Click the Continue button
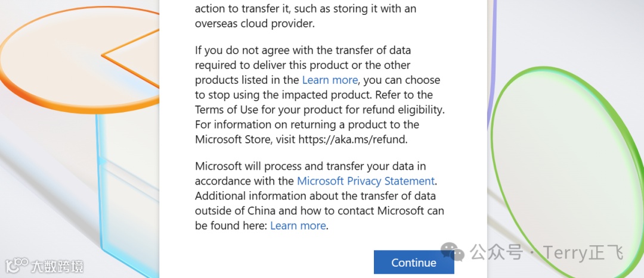The width and height of the screenshot is (644, 278). [x=414, y=263]
